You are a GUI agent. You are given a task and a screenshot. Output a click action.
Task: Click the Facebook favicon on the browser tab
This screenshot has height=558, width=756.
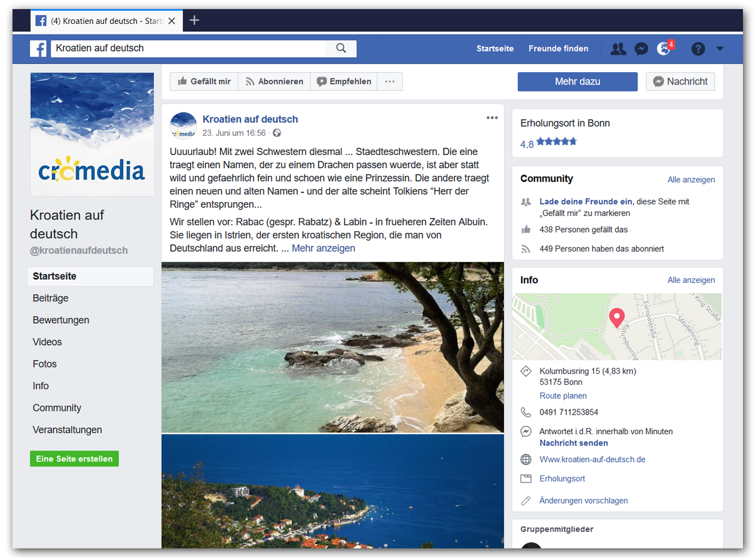pyautogui.click(x=41, y=21)
